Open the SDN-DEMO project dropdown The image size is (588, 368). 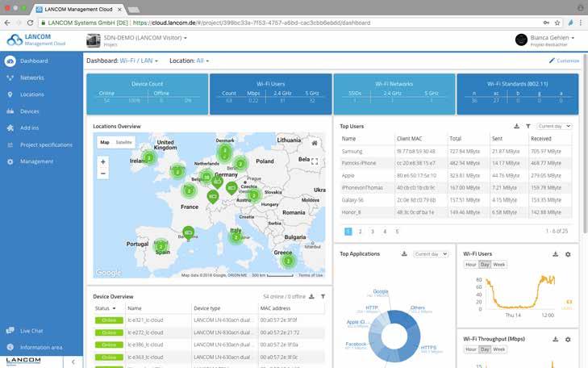145,37
